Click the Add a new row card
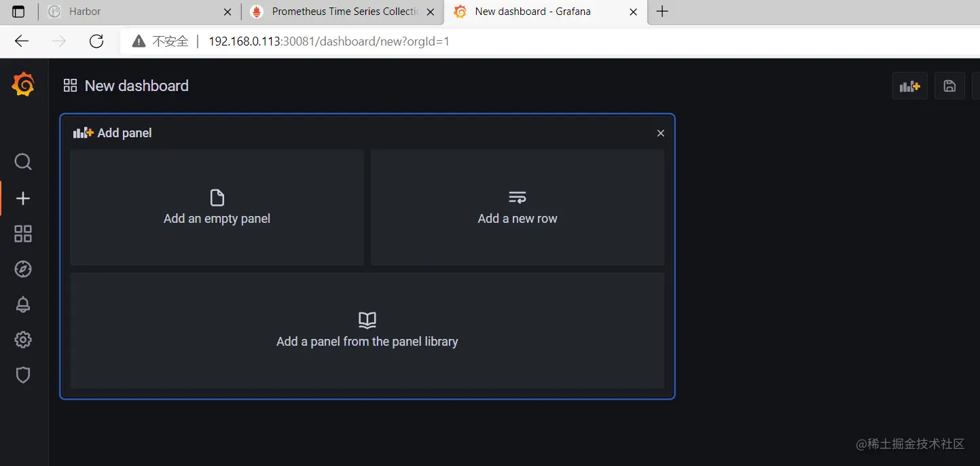 518,207
